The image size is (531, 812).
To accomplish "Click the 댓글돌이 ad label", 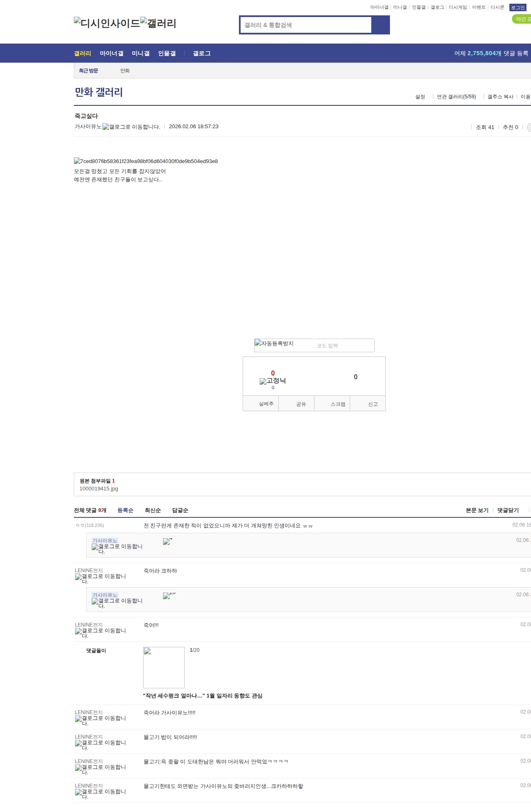I will click(96, 651).
